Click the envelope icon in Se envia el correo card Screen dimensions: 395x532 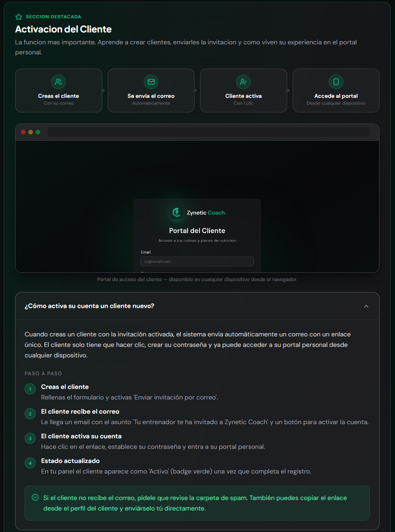151,82
